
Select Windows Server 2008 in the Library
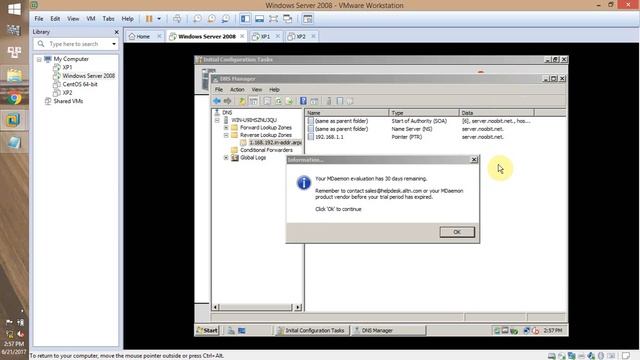88,76
